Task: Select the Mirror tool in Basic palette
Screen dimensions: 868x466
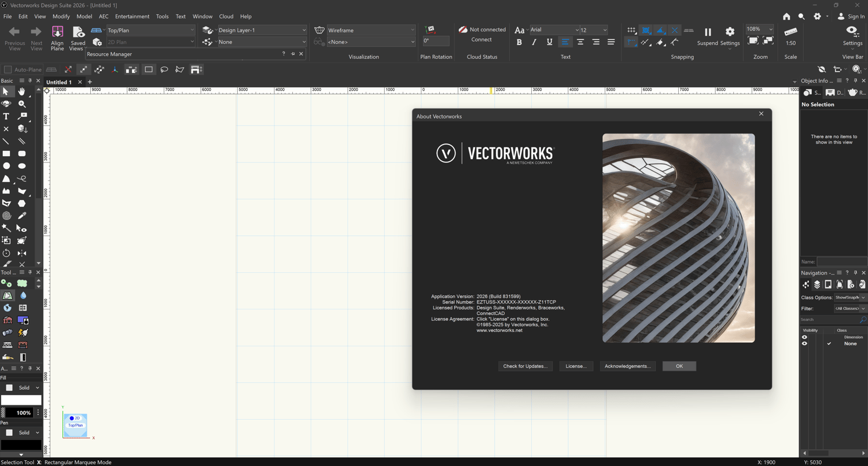Action: coord(22,253)
